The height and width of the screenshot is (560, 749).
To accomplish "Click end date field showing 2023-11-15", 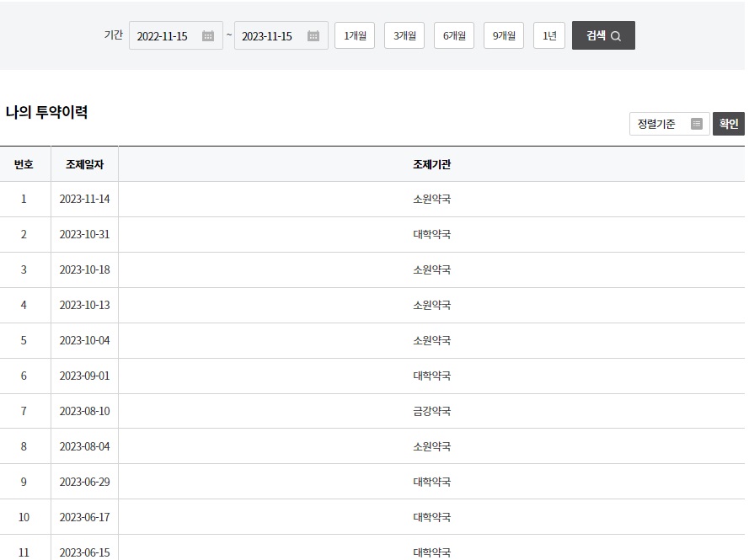I will (281, 35).
